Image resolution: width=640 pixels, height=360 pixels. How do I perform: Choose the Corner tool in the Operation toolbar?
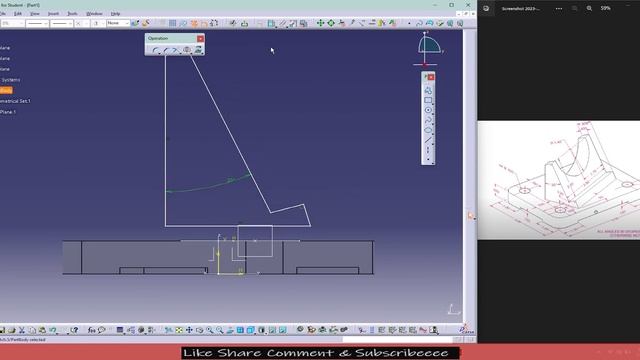click(x=156, y=50)
